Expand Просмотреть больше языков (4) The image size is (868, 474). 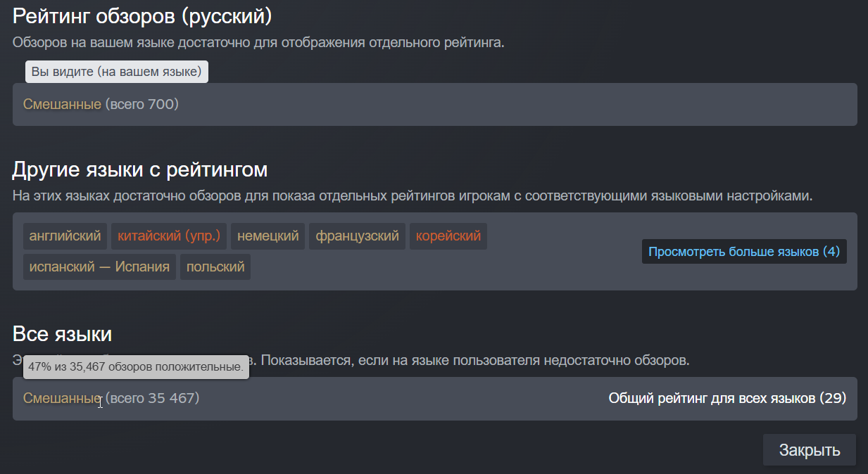click(743, 252)
